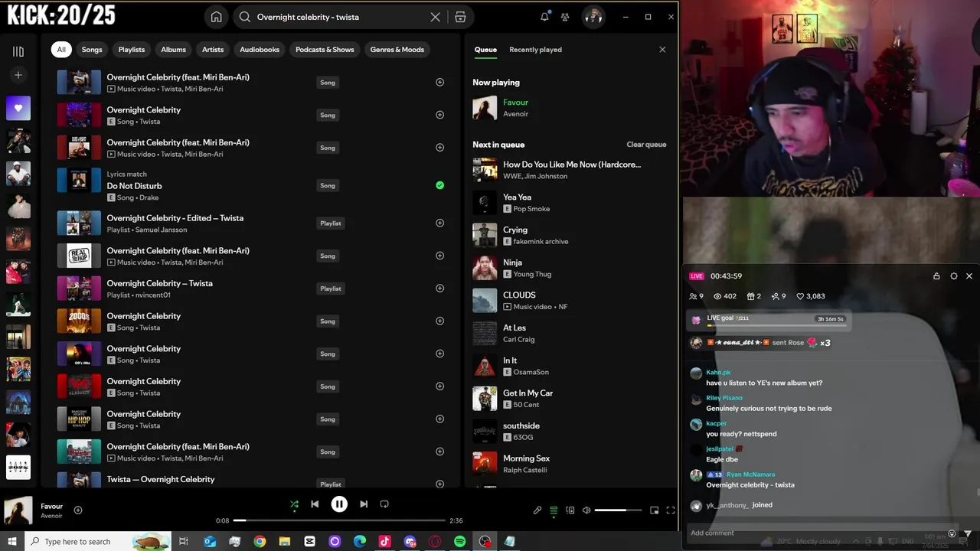This screenshot has width=980, height=551.
Task: Filter search results by Playlists
Action: [132, 50]
